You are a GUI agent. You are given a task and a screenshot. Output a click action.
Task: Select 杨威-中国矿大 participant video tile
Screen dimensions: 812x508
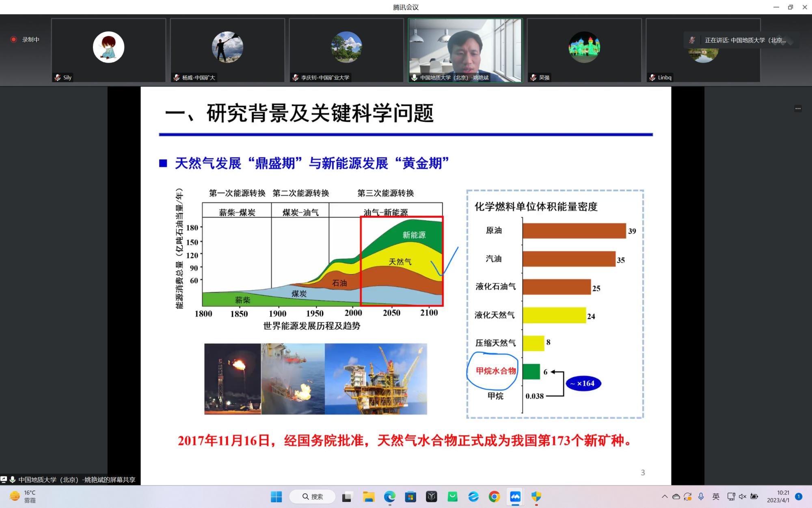pyautogui.click(x=227, y=50)
